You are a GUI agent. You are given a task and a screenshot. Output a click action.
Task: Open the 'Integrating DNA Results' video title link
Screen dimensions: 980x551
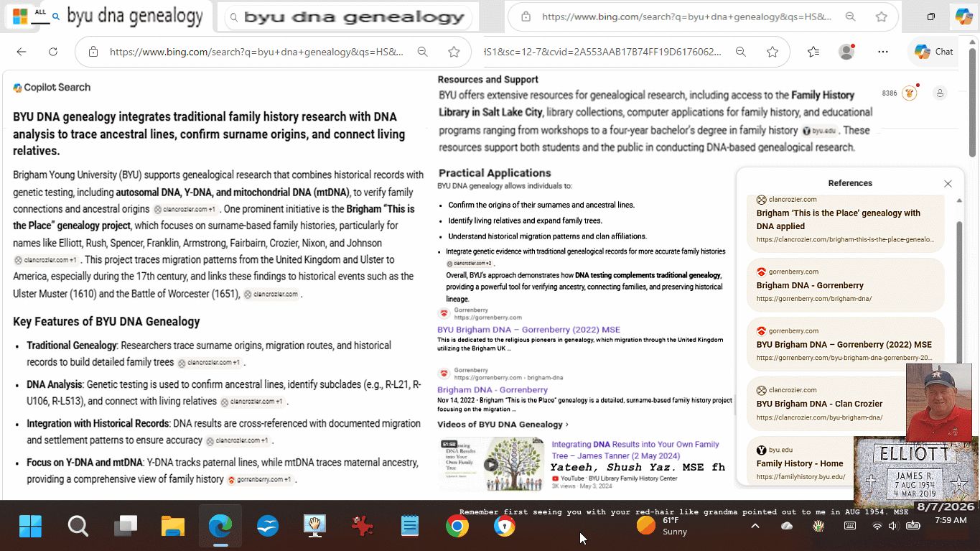635,450
